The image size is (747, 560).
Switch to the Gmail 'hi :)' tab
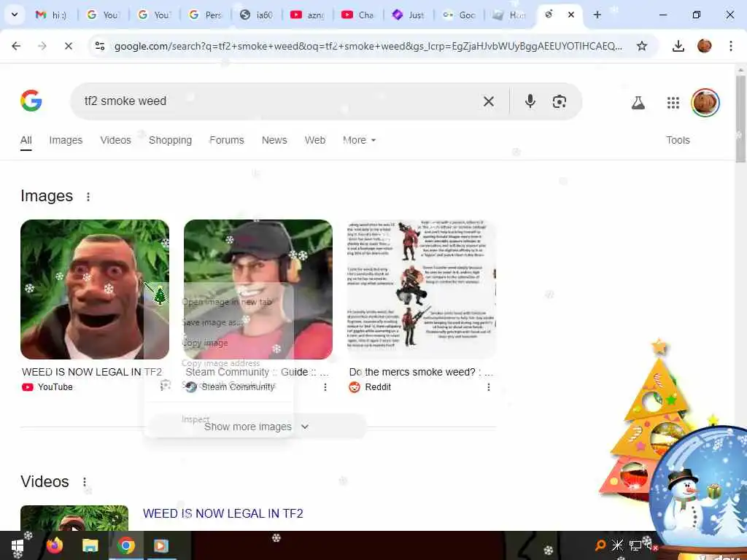coord(51,15)
